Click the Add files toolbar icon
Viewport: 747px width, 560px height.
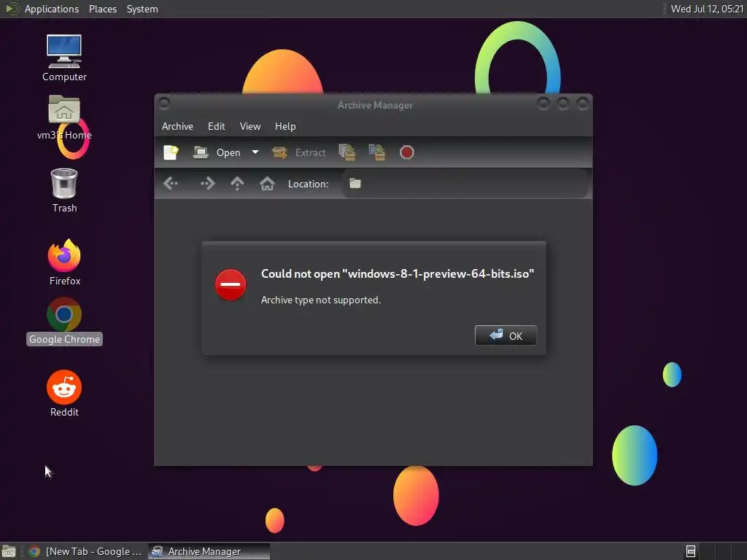pos(347,152)
